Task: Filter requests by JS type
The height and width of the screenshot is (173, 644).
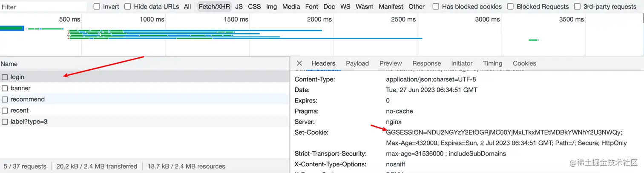Action: click(x=239, y=6)
